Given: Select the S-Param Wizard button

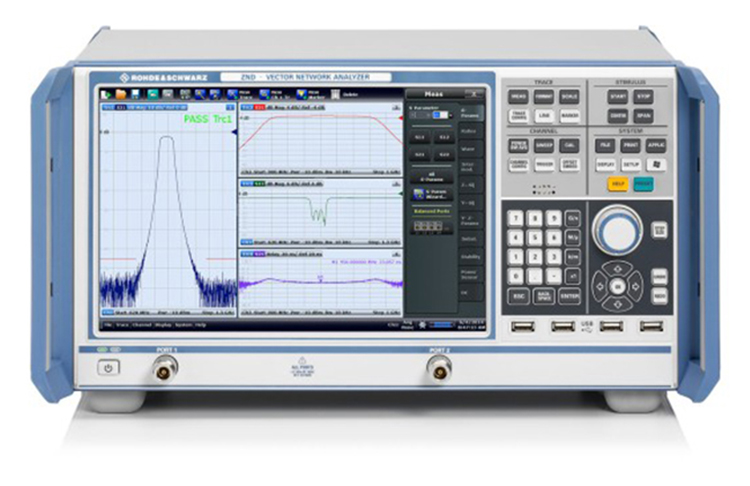Looking at the screenshot, I should coord(431,194).
